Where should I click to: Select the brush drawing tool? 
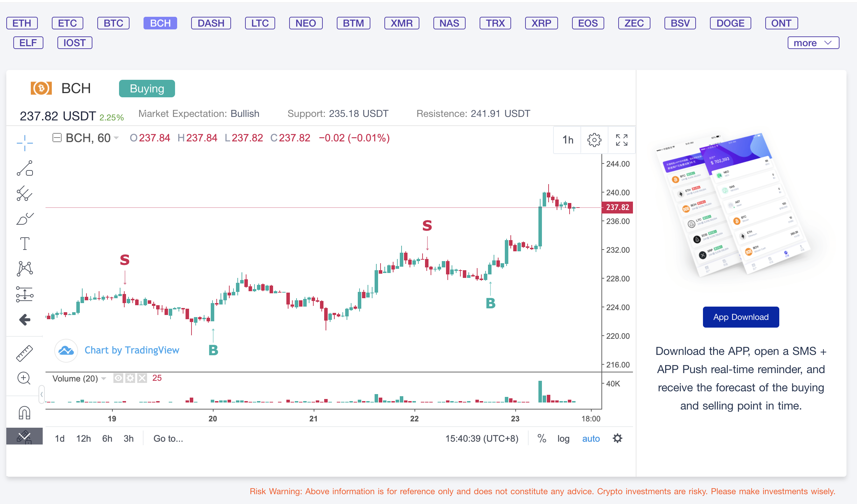tap(25, 218)
